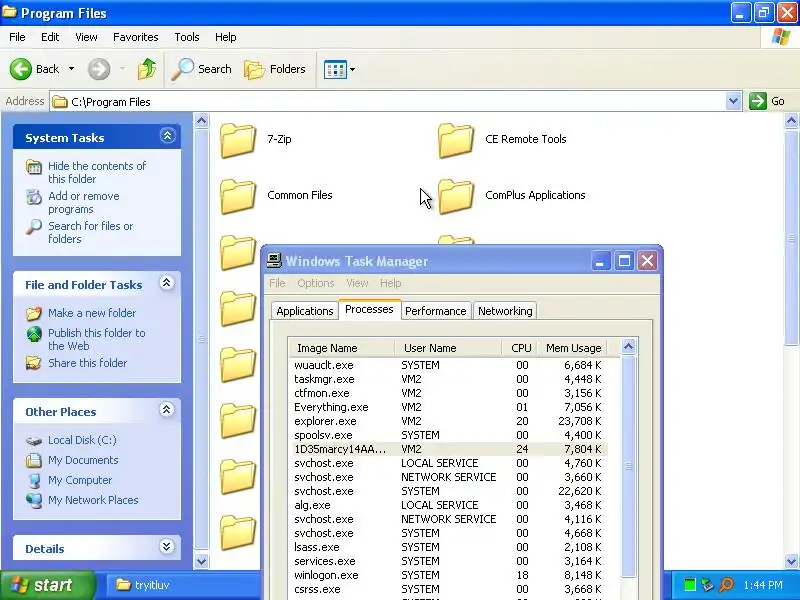
Task: Switch to Task Manager Networking tab
Action: click(505, 311)
